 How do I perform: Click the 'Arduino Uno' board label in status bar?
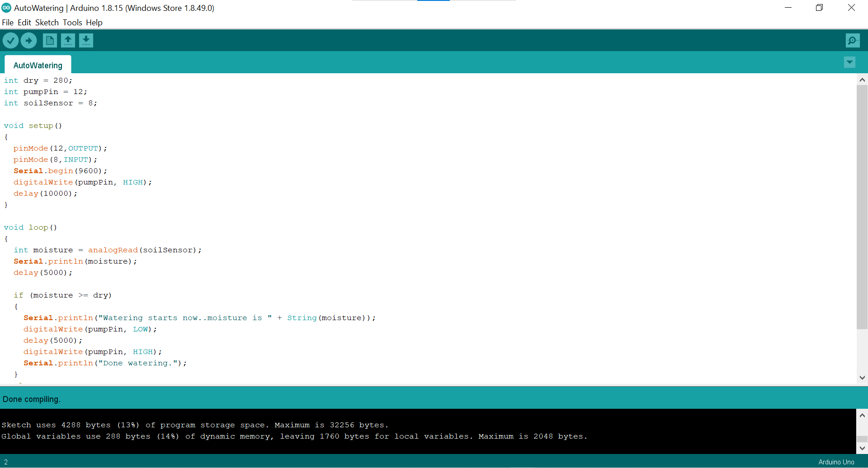click(836, 462)
